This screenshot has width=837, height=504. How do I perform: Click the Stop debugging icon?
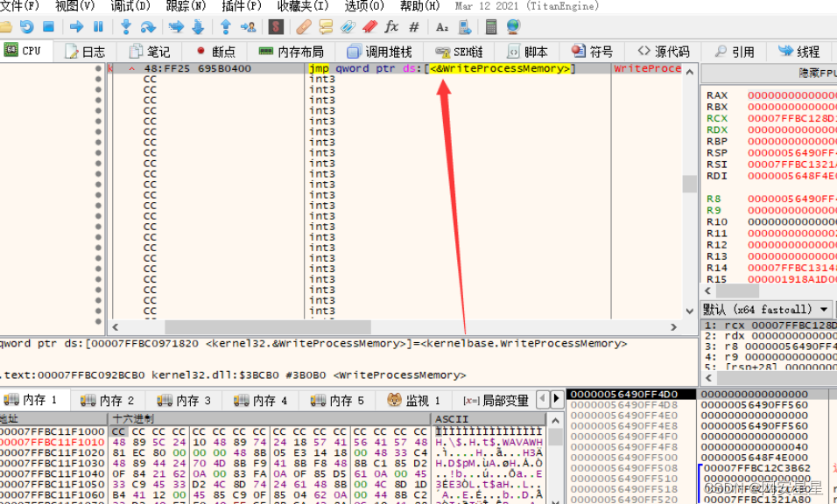tap(47, 29)
